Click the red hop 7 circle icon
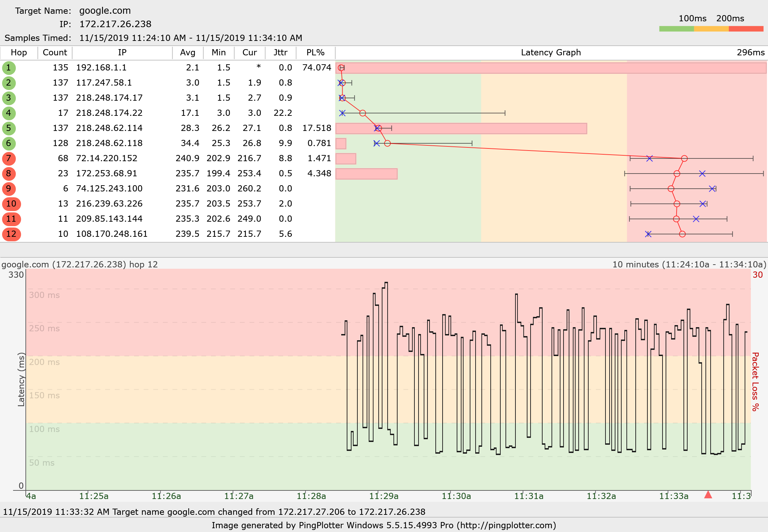Screen dimensions: 768x532 (9, 158)
